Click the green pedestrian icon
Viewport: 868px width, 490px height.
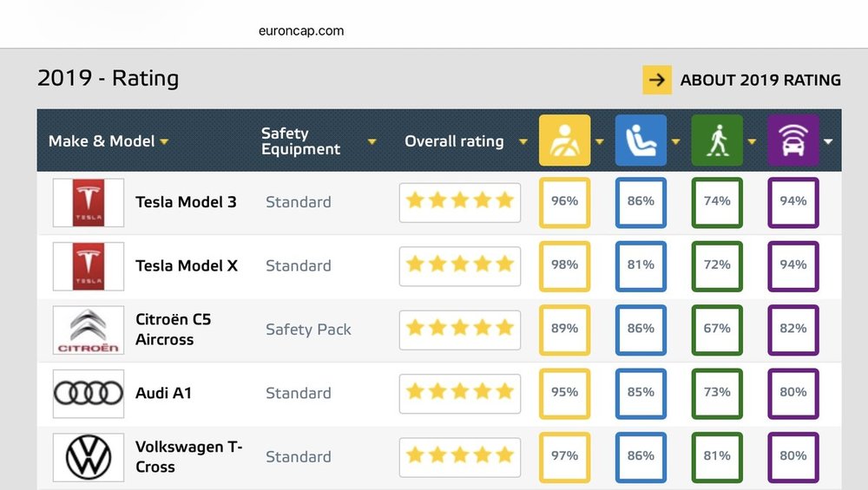[x=717, y=140]
